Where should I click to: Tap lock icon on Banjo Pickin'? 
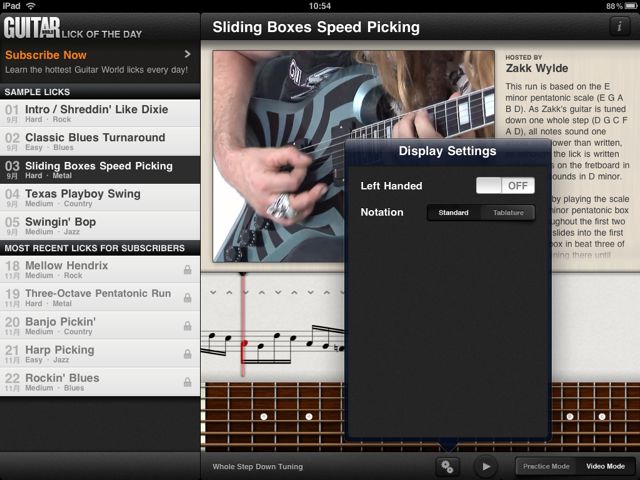[187, 326]
